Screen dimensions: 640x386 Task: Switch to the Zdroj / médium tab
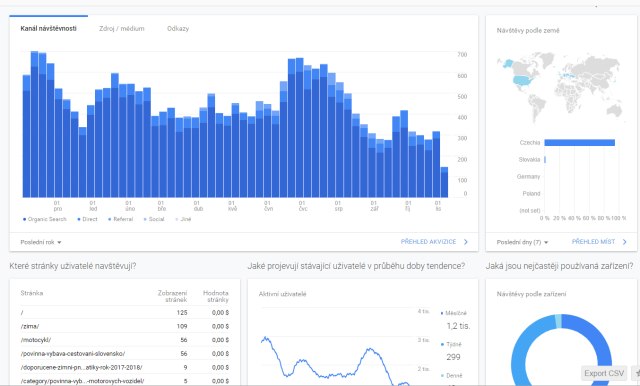point(122,29)
